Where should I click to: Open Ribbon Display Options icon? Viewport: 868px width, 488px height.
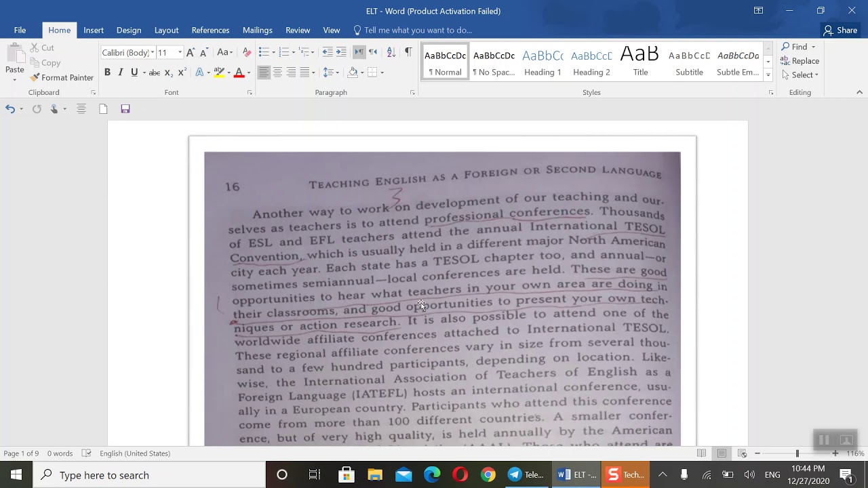[x=758, y=10]
